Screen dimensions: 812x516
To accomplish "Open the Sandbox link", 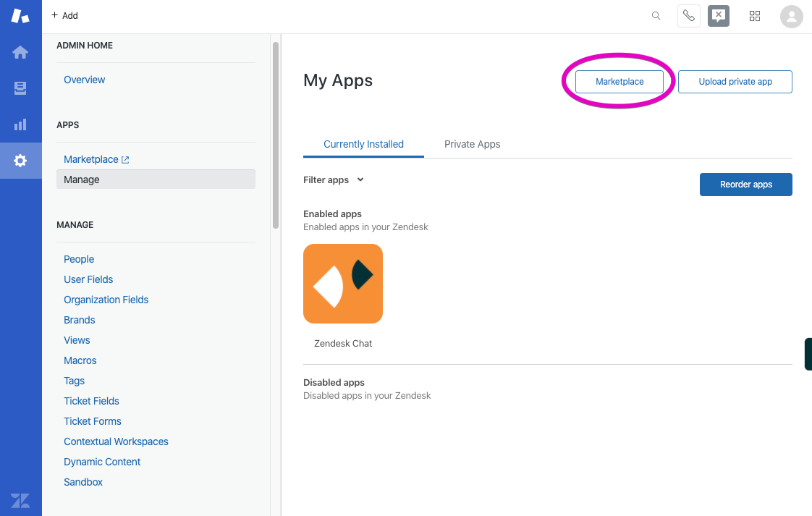I will tap(83, 482).
